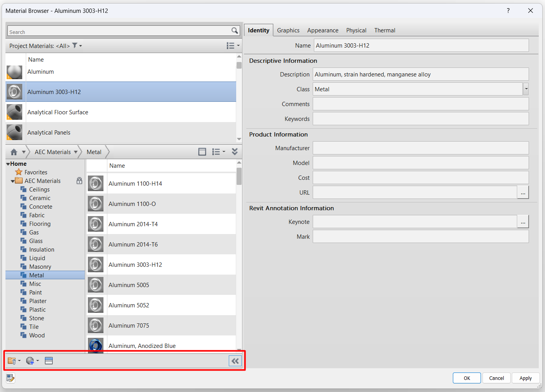
Task: Select Aluminum 5005 in library
Action: click(161, 285)
